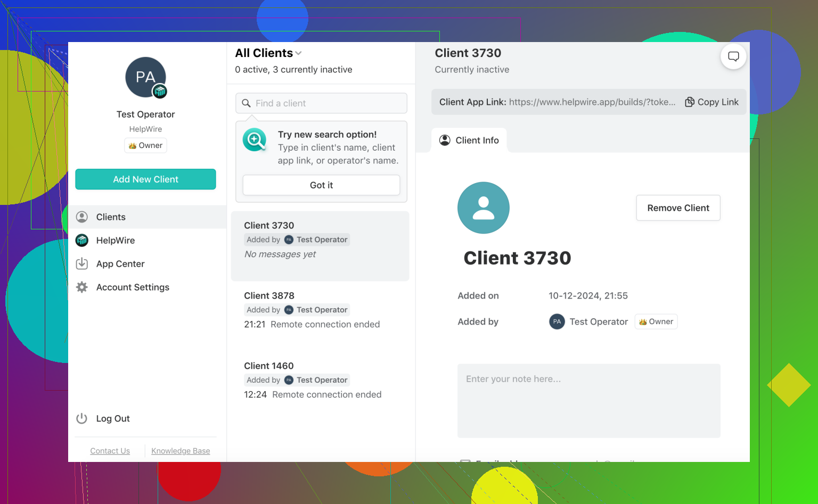The height and width of the screenshot is (504, 818).
Task: Click 'Currently inactive' status in header
Action: [472, 70]
